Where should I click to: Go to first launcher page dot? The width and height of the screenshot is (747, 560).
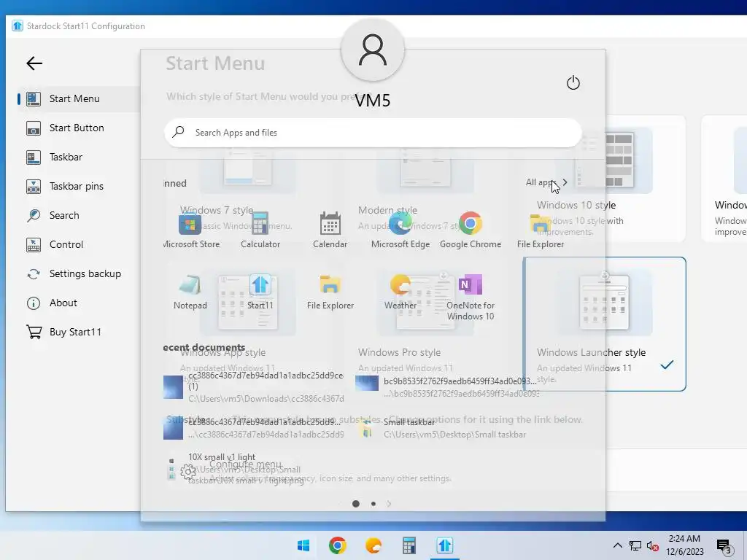tap(356, 504)
